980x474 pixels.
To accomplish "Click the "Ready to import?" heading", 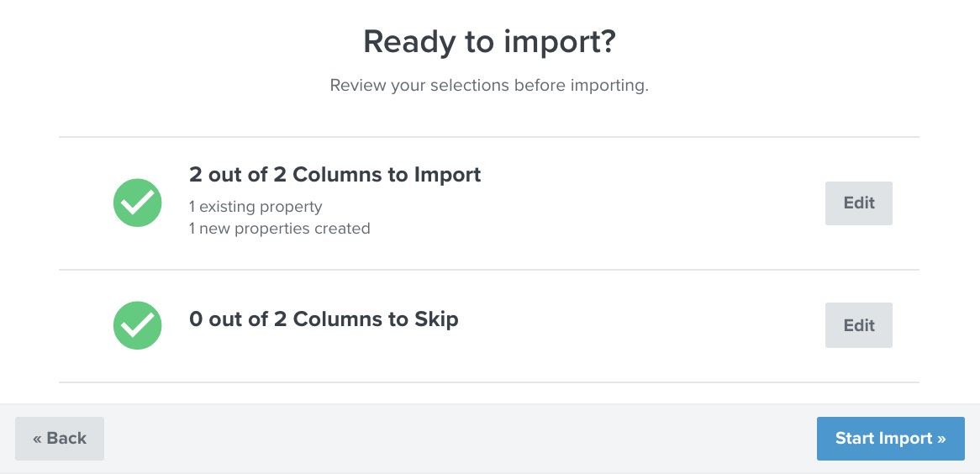I will 489,42.
